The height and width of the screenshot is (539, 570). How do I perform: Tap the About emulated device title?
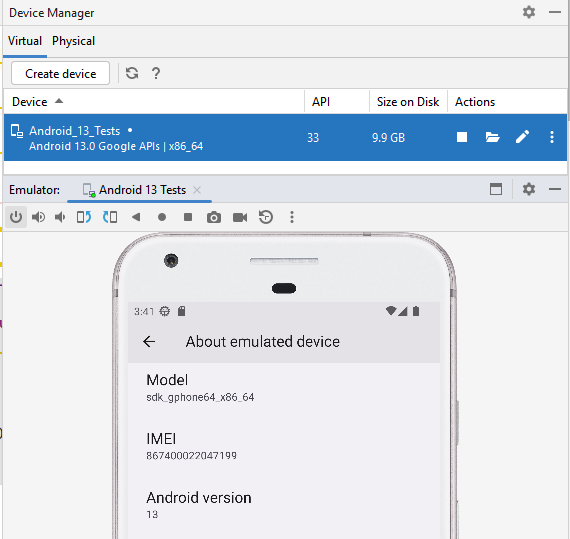tap(262, 342)
